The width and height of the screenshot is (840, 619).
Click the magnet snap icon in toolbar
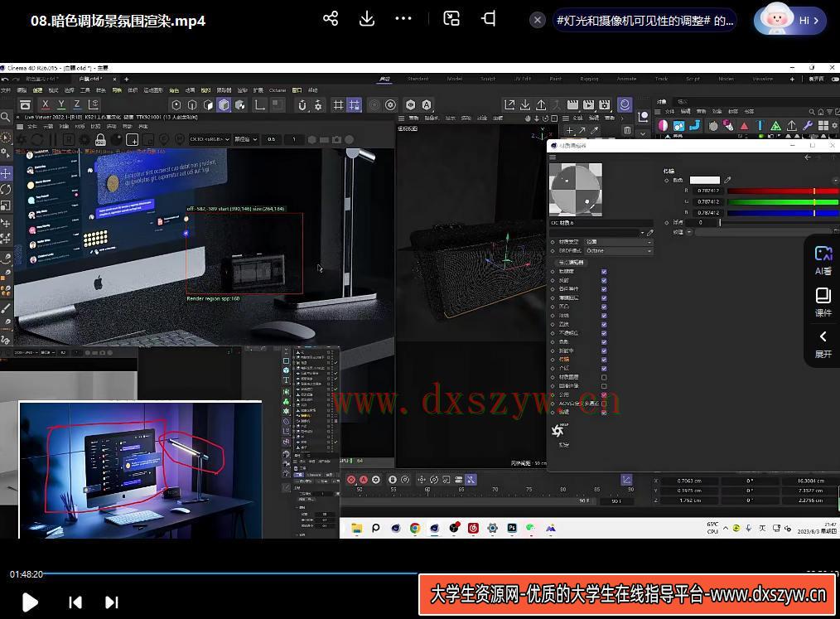point(302,105)
